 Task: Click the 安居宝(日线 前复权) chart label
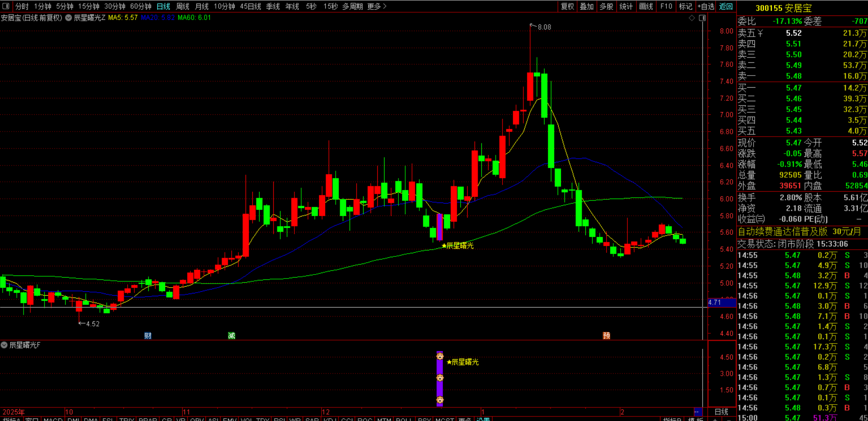pos(31,18)
